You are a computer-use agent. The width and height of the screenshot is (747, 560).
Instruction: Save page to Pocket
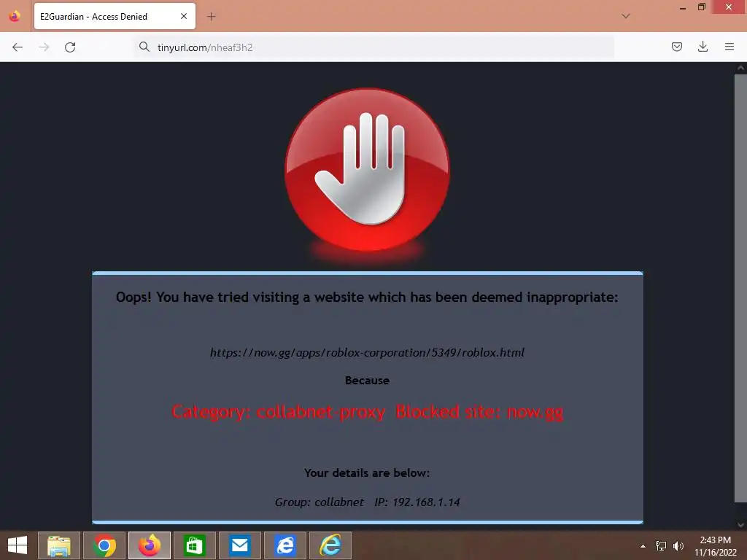[x=676, y=47]
